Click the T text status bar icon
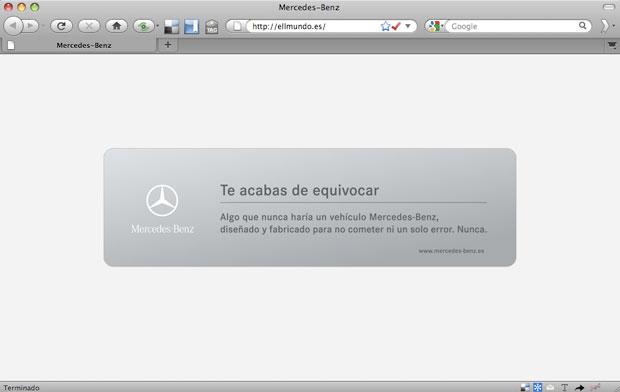Viewport: 620px width, 392px height. pyautogui.click(x=565, y=388)
